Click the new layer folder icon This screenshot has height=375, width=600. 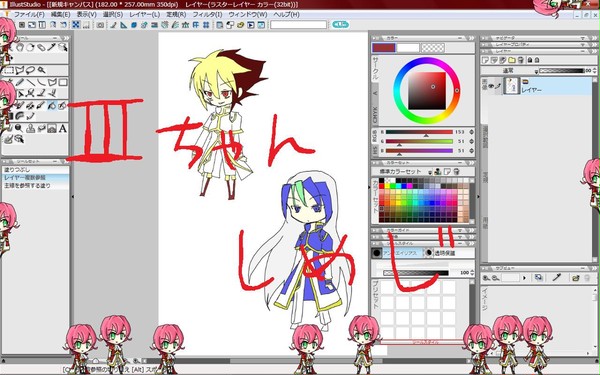(x=512, y=60)
